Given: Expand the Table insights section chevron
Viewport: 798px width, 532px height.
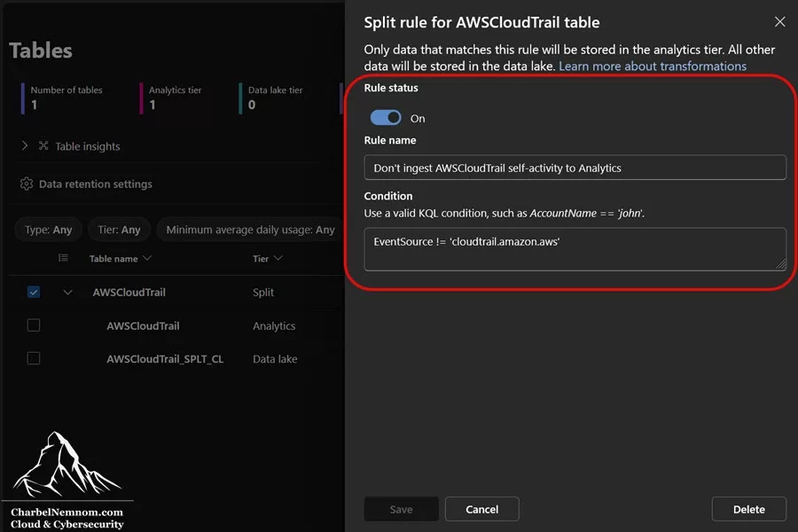Looking at the screenshot, I should [25, 146].
